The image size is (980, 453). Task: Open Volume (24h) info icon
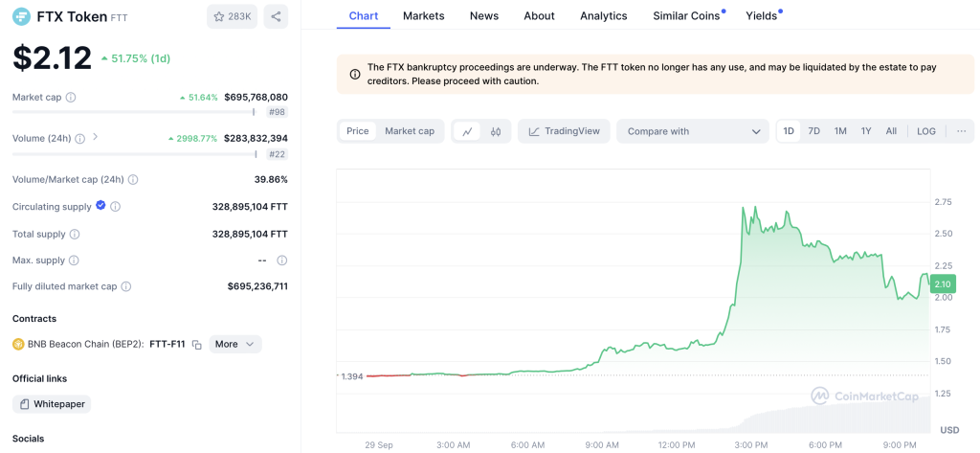pyautogui.click(x=80, y=139)
